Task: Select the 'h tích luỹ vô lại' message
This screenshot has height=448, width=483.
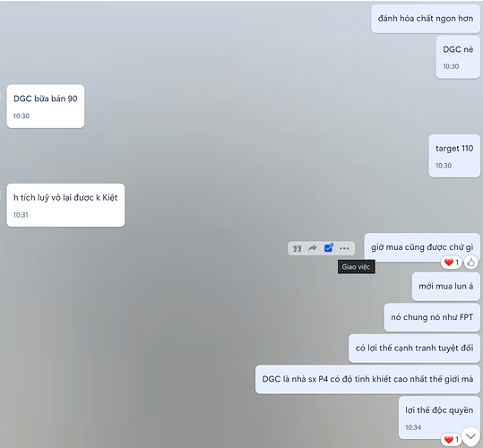Action: coord(65,205)
